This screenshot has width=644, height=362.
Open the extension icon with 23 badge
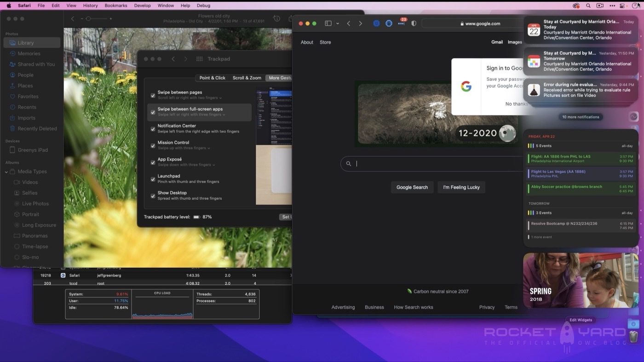click(x=402, y=23)
